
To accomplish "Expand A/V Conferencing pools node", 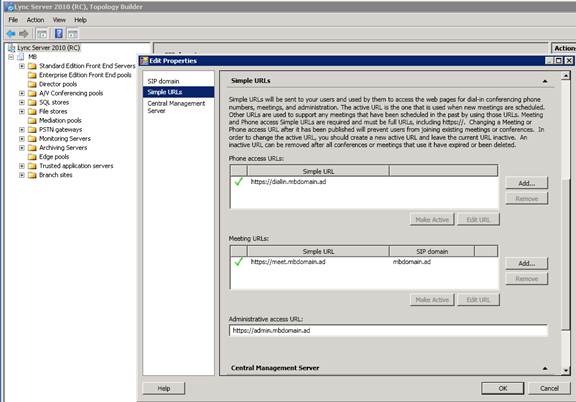I will [x=22, y=93].
